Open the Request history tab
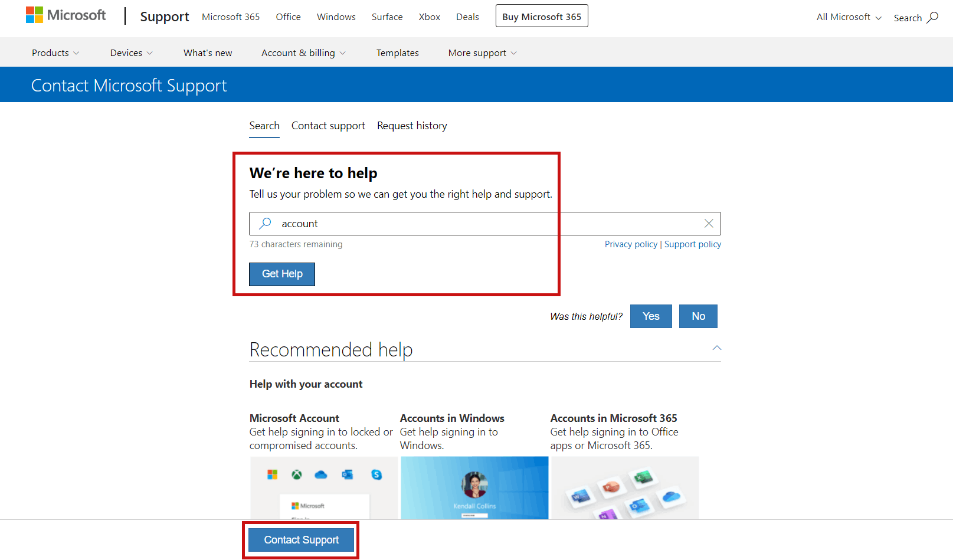The height and width of the screenshot is (560, 953). (412, 126)
